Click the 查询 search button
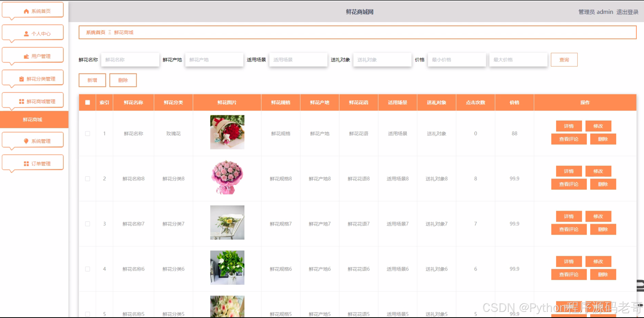 pos(564,60)
